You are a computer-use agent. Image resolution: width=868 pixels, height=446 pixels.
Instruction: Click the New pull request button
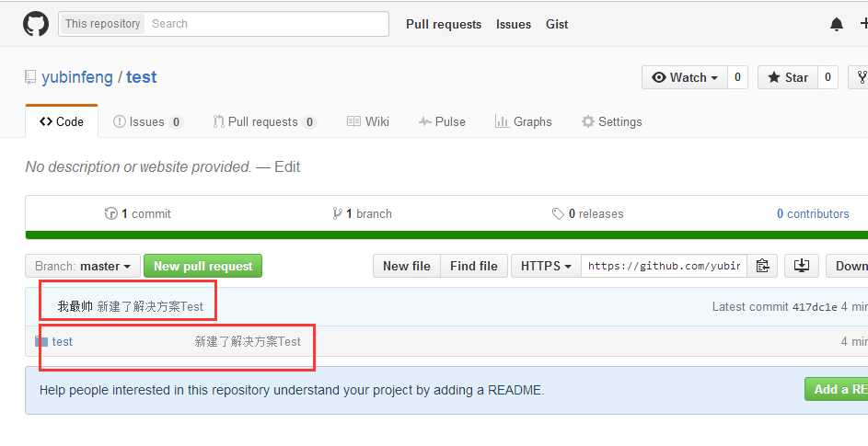[203, 266]
